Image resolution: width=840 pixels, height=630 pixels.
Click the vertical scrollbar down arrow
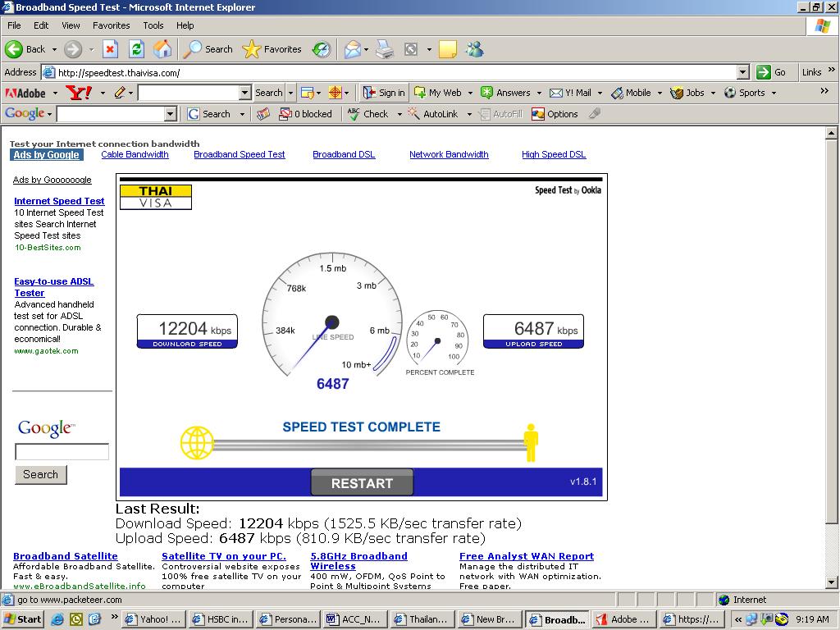[x=832, y=582]
